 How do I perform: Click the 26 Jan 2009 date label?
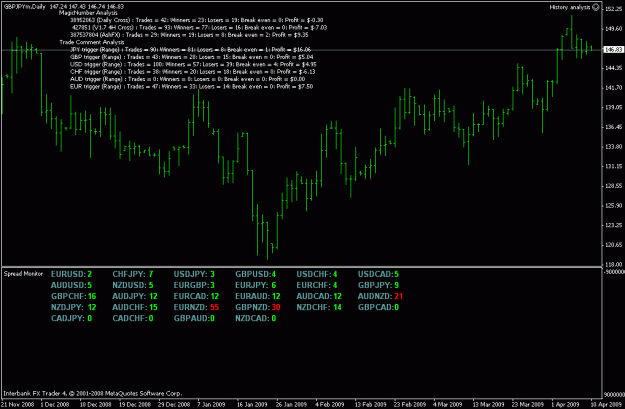tap(291, 404)
